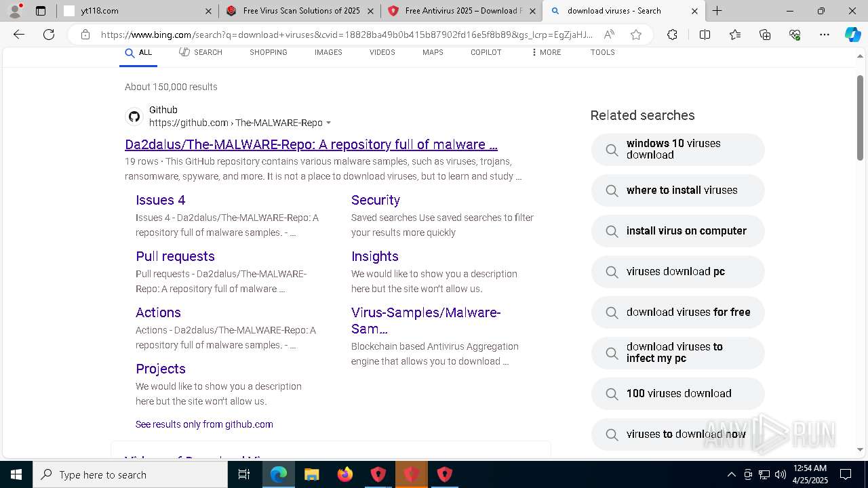The image size is (868, 488).
Task: Open the Copilot sidebar icon
Action: (x=852, y=35)
